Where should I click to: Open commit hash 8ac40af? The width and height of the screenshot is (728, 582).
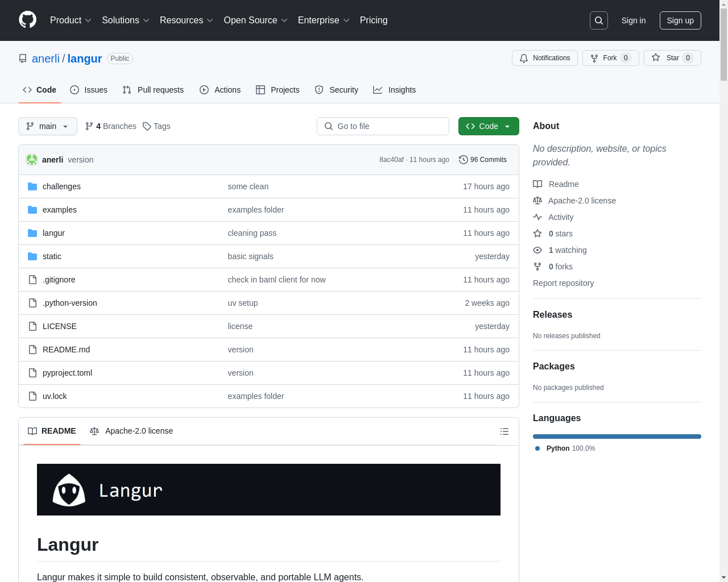[391, 160]
